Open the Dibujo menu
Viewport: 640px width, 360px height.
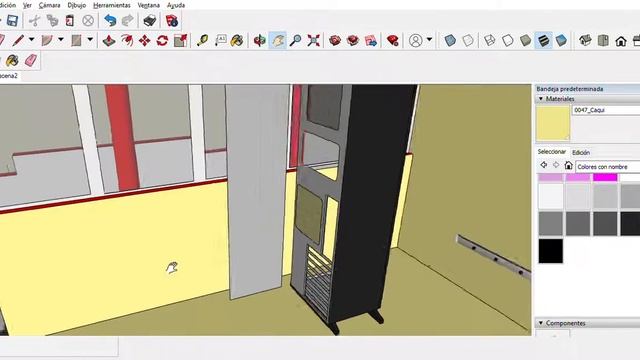77,5
